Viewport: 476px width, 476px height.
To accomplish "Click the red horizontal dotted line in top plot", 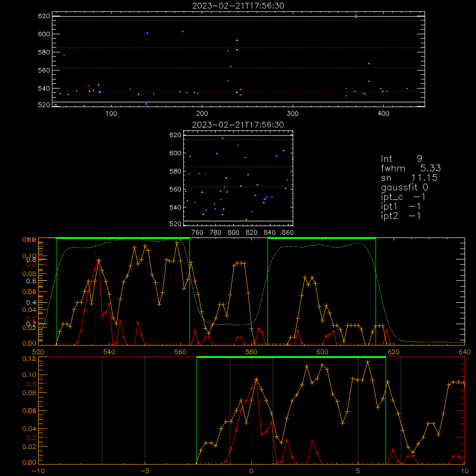I will pyautogui.click(x=238, y=92).
